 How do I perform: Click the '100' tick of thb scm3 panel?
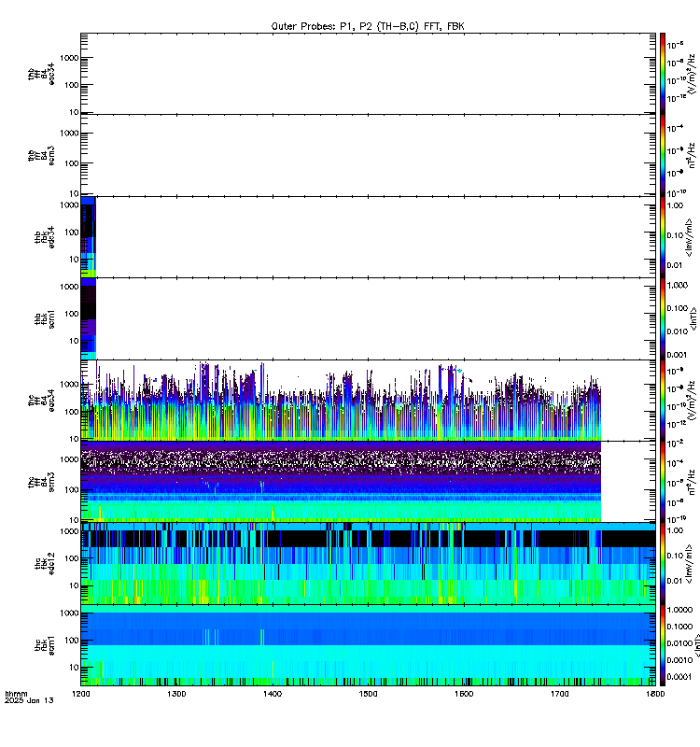tap(72, 163)
